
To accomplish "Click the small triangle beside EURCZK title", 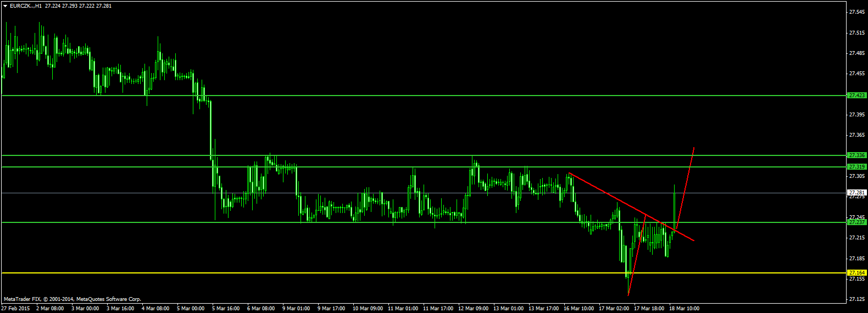I will tap(5, 5).
